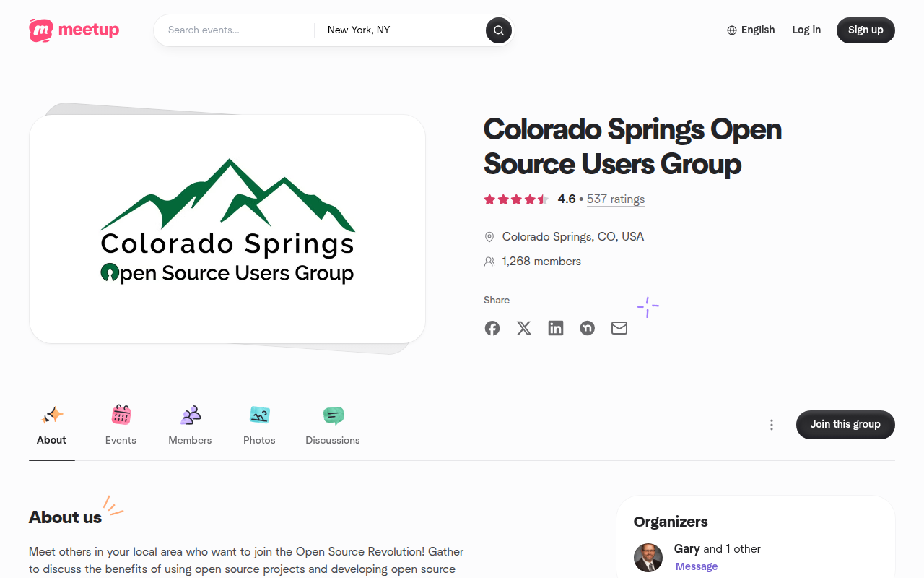Viewport: 924px width, 578px height.
Task: Click the Colorado Springs, CO, USA text
Action: coord(573,237)
